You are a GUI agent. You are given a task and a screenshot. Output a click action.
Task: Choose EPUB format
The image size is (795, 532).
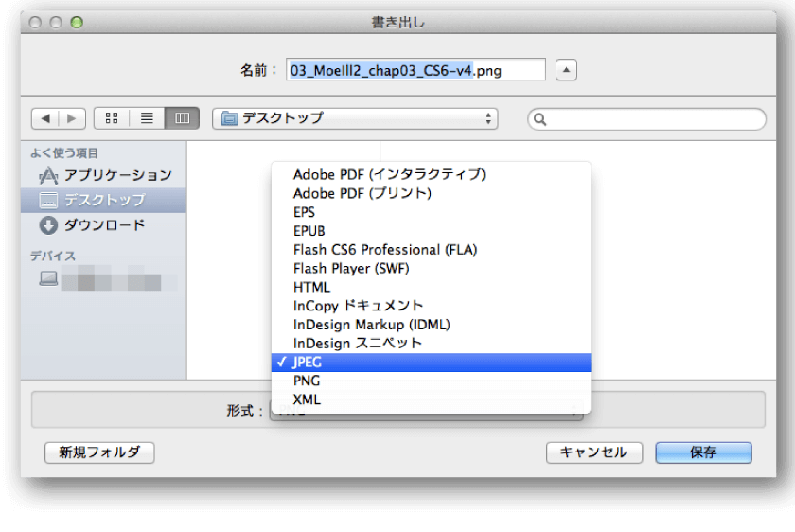pyautogui.click(x=432, y=231)
